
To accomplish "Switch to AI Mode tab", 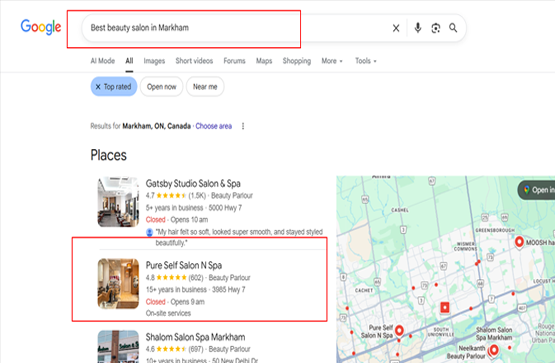I will pos(103,61).
